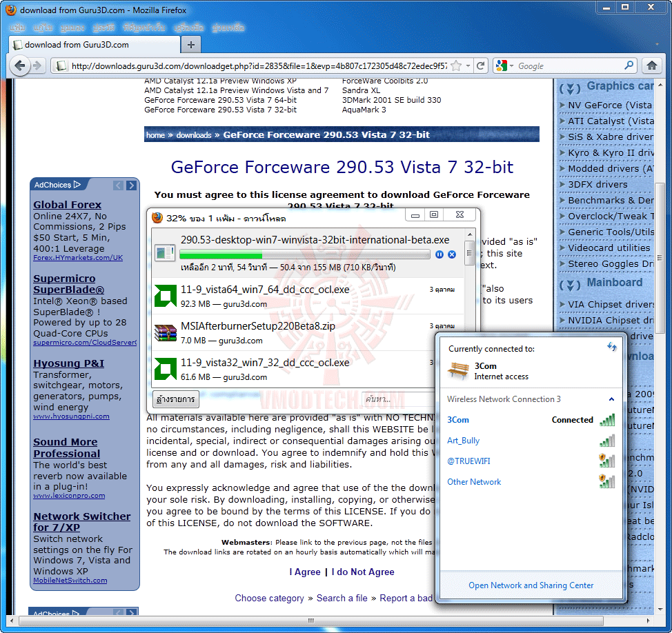This screenshot has height=633, width=672.
Task: Click the page horizontal scrollbar
Action: point(312,621)
